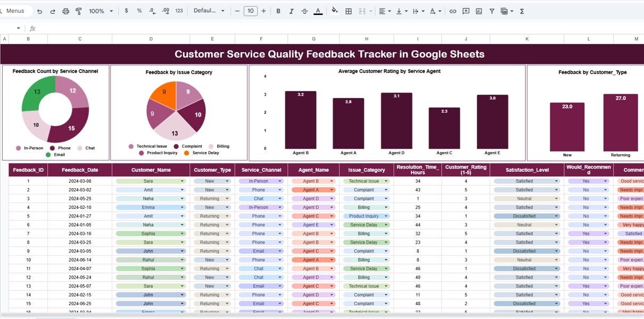Open the number format 123 menu
644x319 pixels.
[179, 11]
